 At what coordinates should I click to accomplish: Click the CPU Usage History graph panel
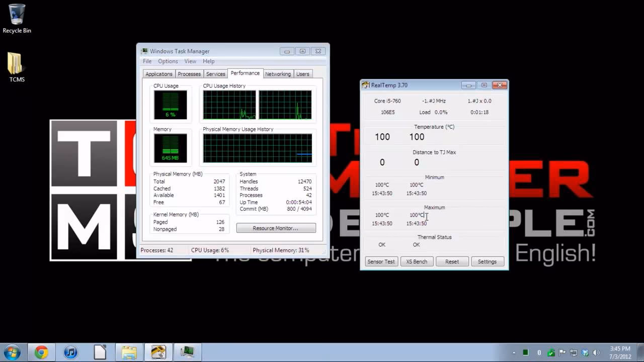(258, 105)
